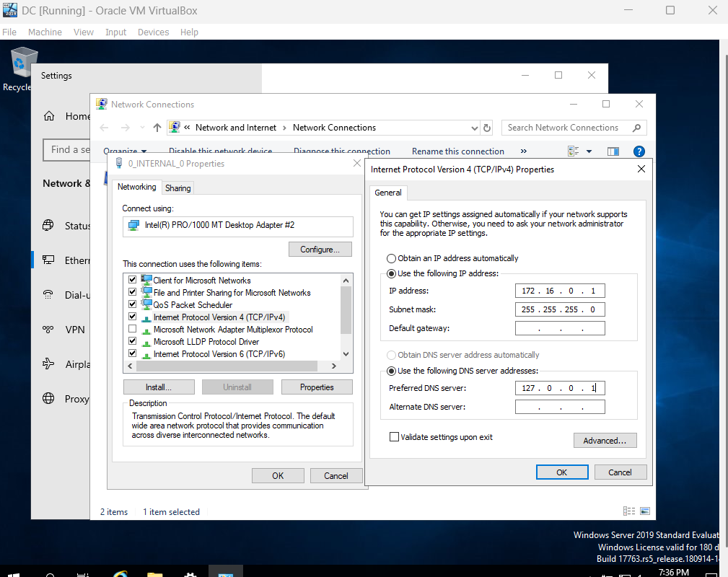Open Internet Explorer from the taskbar
728x577 pixels.
coord(120,574)
